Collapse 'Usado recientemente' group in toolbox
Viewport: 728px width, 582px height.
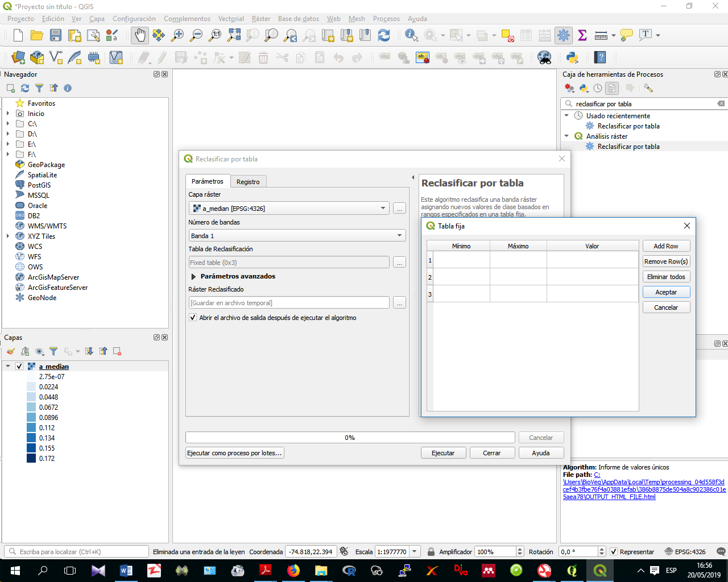coord(566,115)
